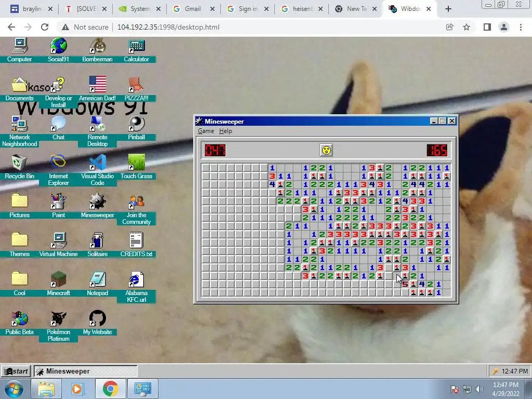Switch to the Sign in browser tab

point(247,9)
